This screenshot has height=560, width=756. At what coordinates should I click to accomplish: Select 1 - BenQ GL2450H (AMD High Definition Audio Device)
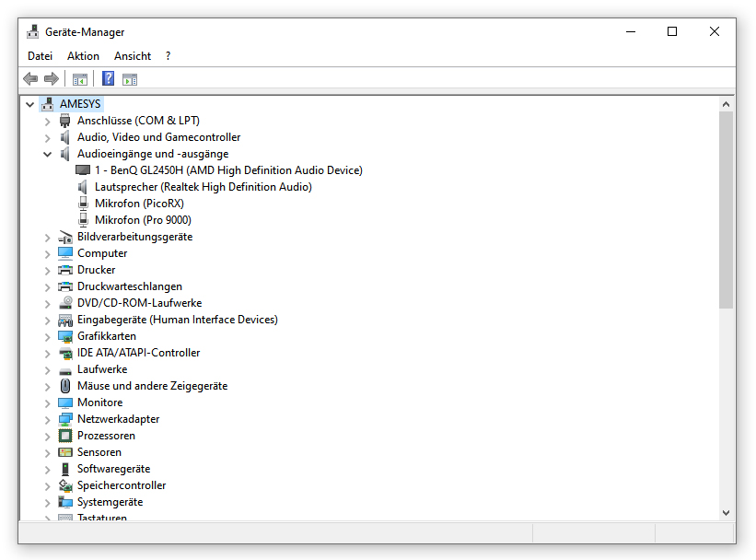click(x=228, y=170)
